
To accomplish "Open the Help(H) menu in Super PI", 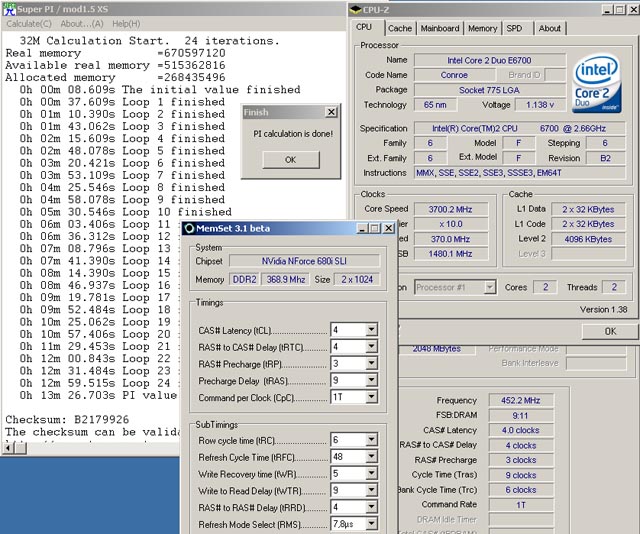I will (x=126, y=24).
